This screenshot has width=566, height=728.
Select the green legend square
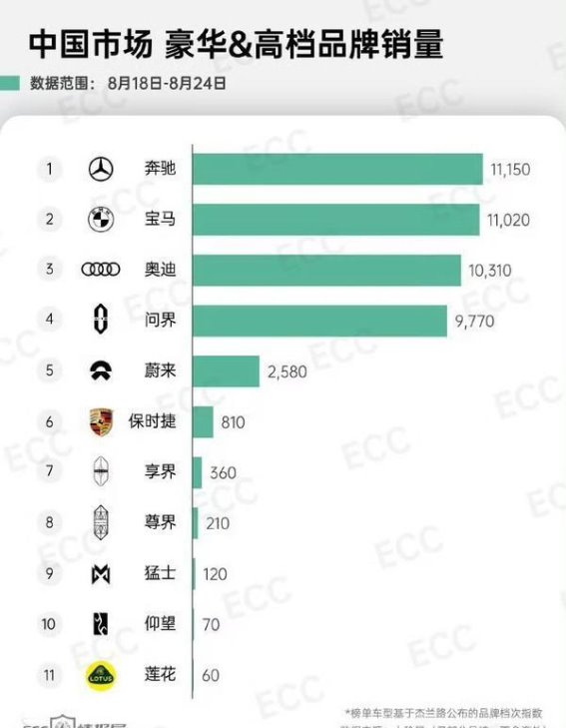(x=9, y=84)
